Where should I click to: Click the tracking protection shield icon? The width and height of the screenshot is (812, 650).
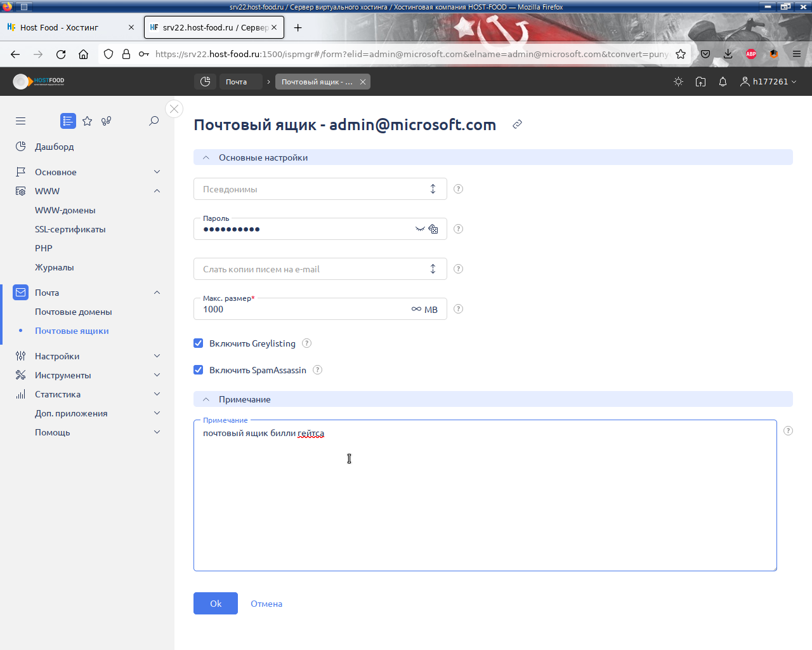(108, 54)
